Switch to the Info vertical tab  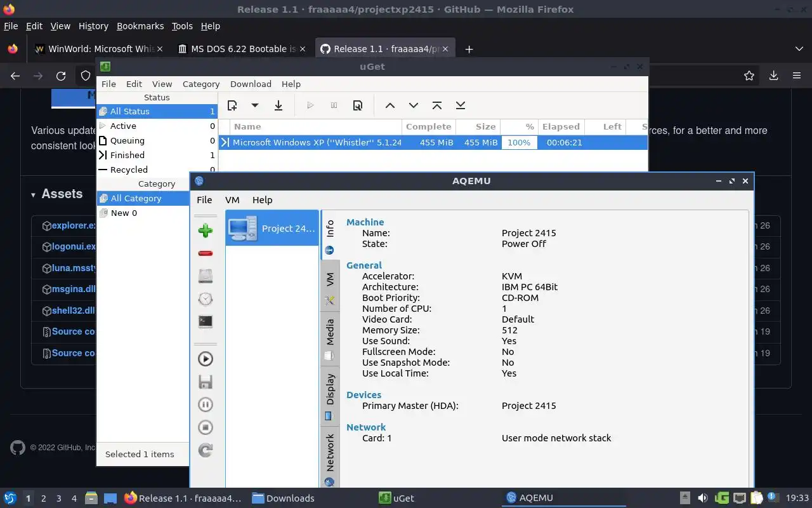pyautogui.click(x=330, y=236)
